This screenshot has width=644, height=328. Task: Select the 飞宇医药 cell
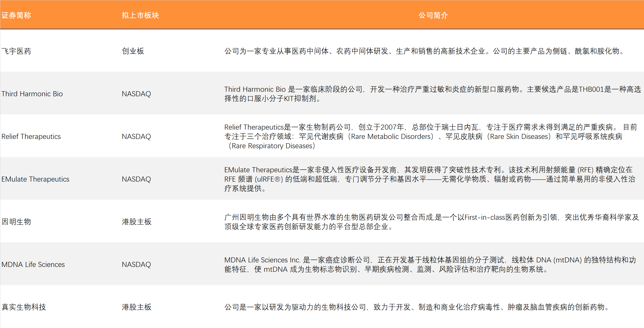[x=16, y=51]
